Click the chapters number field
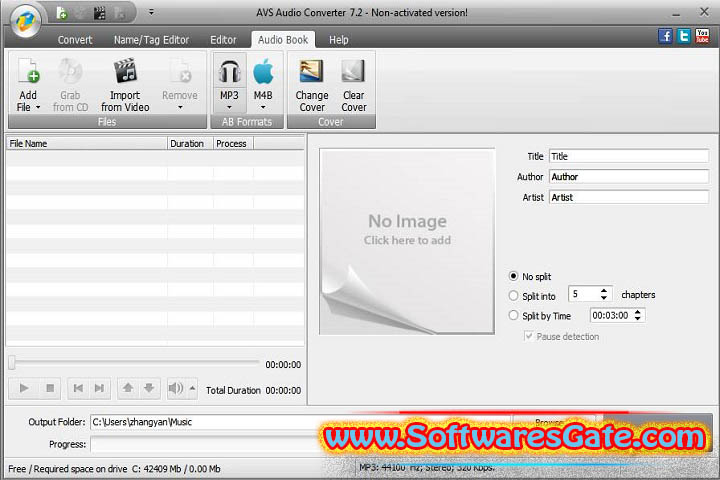Screen dimensions: 720x480 (584, 294)
